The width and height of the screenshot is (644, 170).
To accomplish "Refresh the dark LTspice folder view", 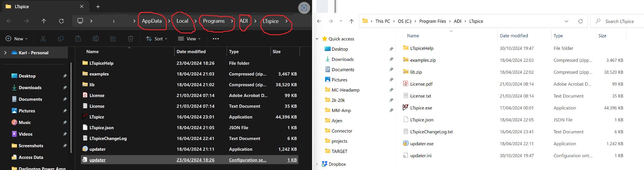I will click(x=61, y=21).
